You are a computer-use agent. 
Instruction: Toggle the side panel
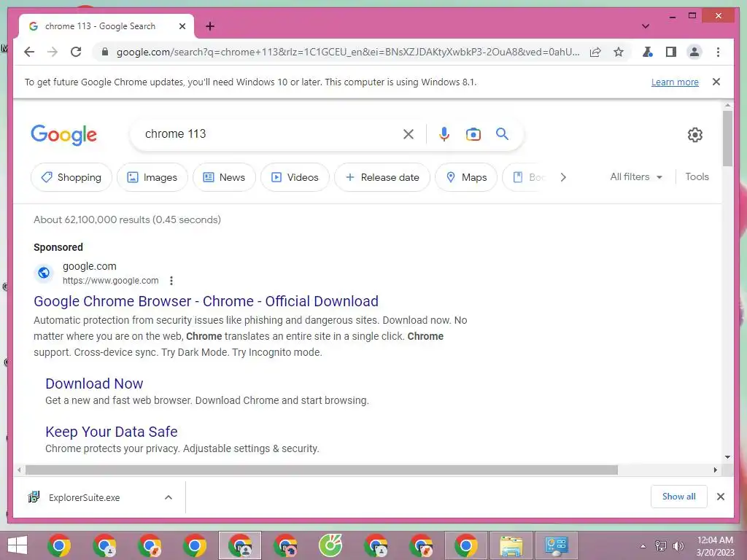click(x=671, y=52)
